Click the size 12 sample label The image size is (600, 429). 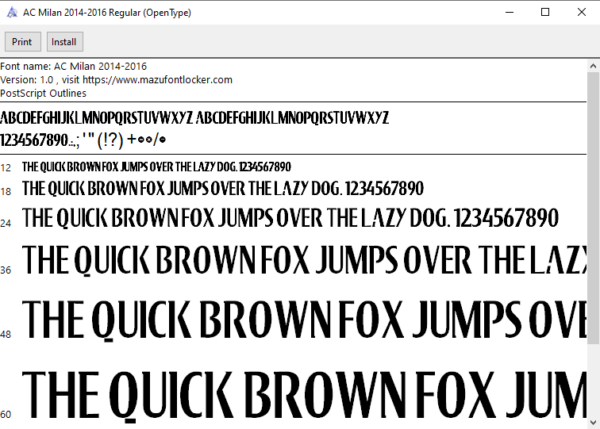6,168
